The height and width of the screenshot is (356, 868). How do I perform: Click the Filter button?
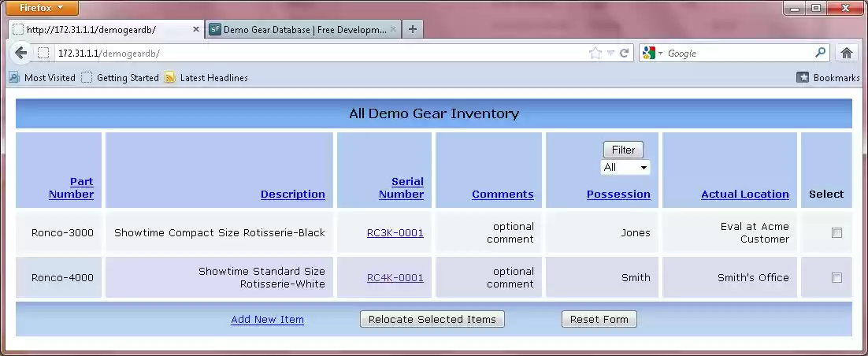coord(623,150)
